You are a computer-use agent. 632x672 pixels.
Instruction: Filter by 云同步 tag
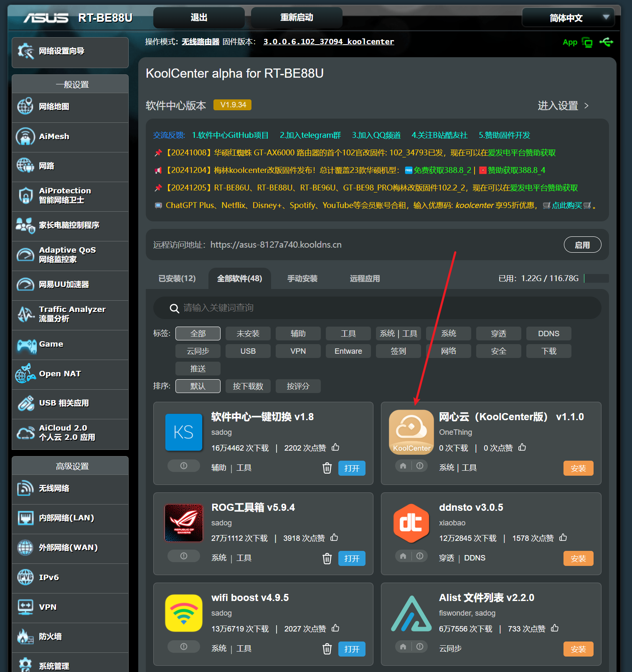click(198, 351)
